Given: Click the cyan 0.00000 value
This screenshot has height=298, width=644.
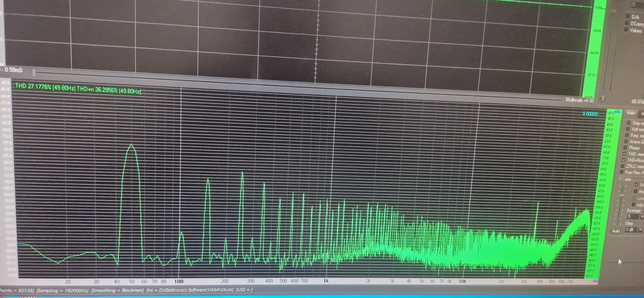Looking at the screenshot, I should tap(590, 114).
